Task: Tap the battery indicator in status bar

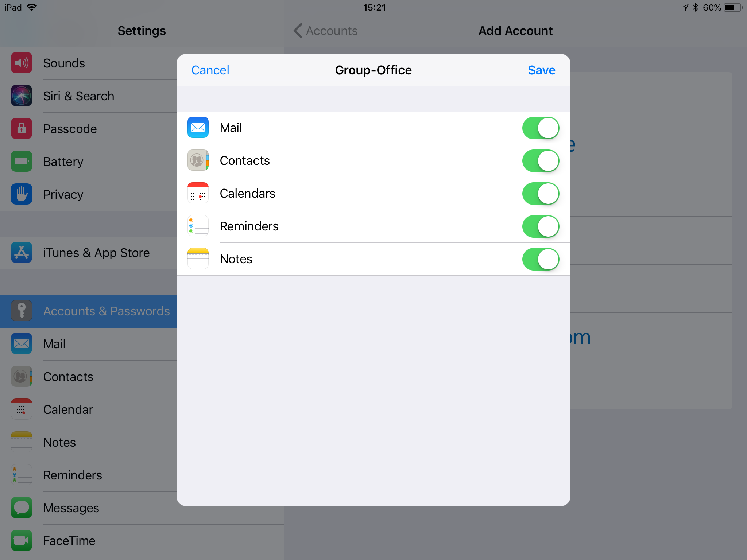Action: pyautogui.click(x=733, y=7)
